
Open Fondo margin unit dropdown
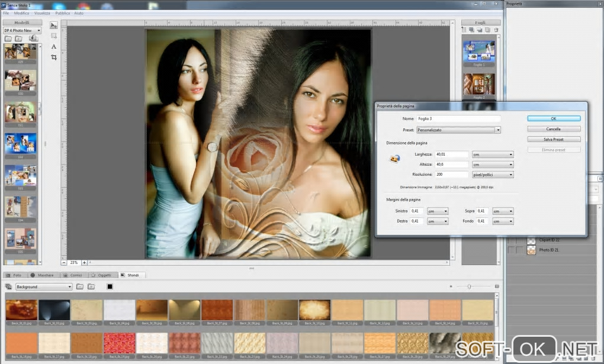click(x=503, y=221)
